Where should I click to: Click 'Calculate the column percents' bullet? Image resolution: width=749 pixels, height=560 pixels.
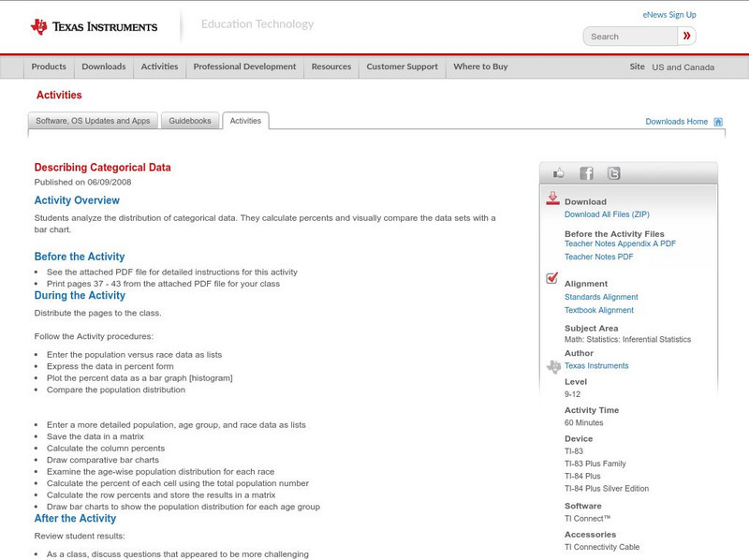106,449
